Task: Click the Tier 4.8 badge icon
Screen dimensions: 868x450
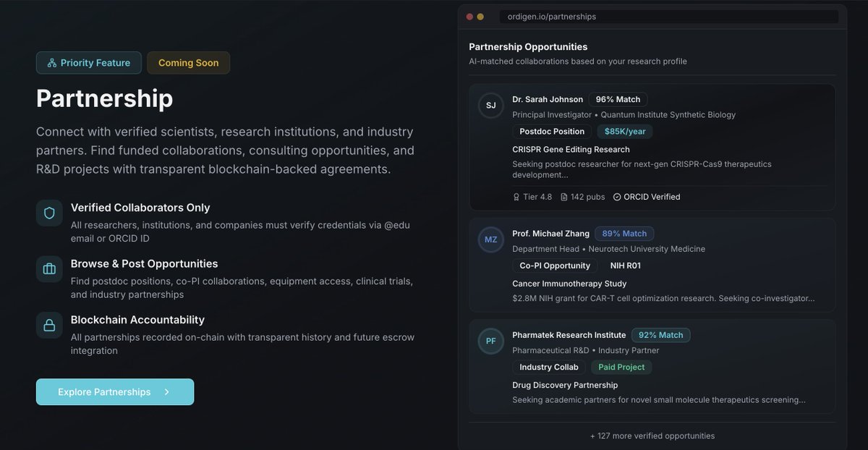Action: [516, 197]
